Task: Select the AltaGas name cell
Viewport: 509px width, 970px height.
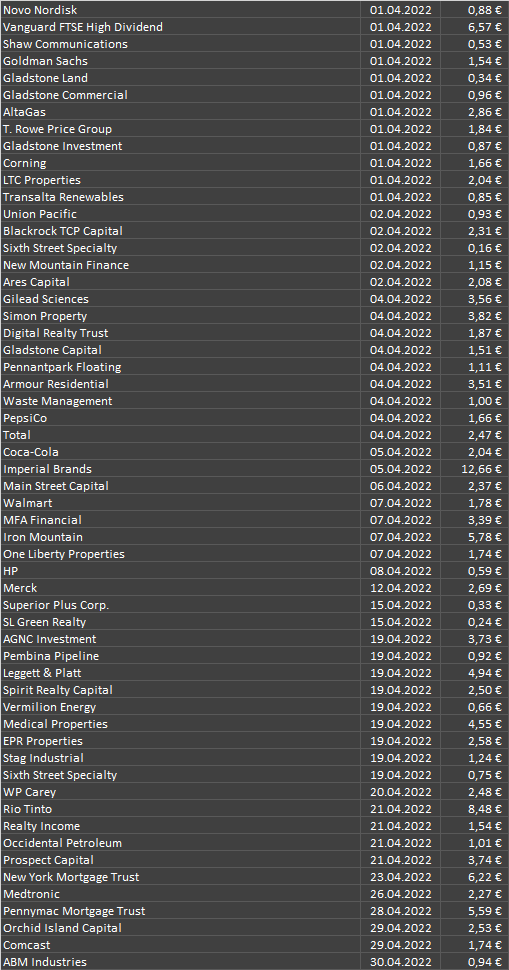Action: [x=181, y=112]
